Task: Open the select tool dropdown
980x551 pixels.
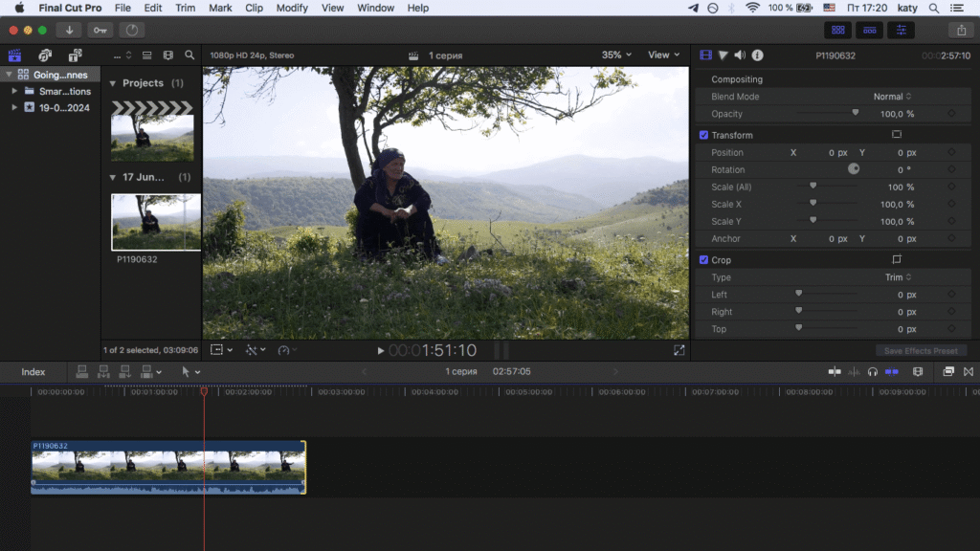Action: [x=190, y=372]
